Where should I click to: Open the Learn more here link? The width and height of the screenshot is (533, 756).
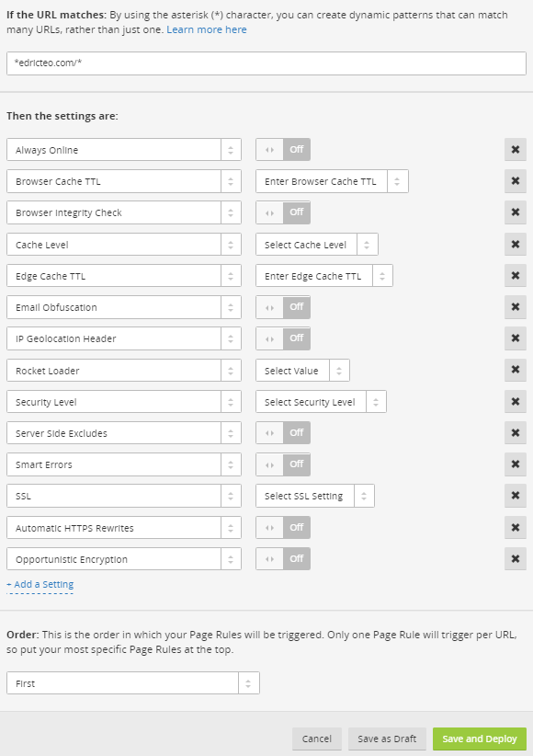point(207,29)
